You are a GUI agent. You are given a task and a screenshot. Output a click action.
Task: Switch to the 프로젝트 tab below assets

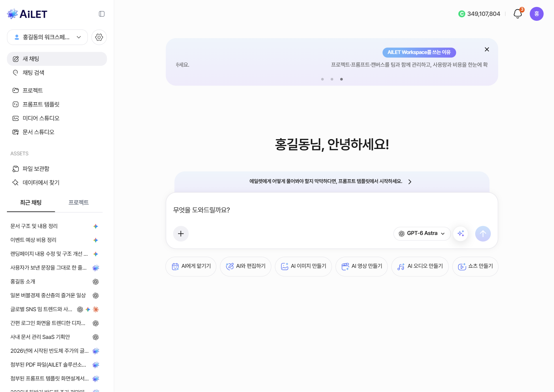pyautogui.click(x=78, y=203)
